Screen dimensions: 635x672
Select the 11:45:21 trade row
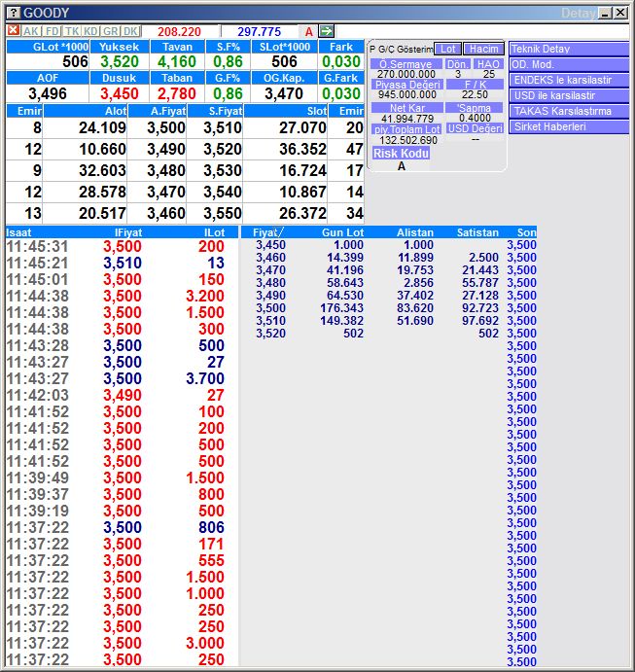123,263
